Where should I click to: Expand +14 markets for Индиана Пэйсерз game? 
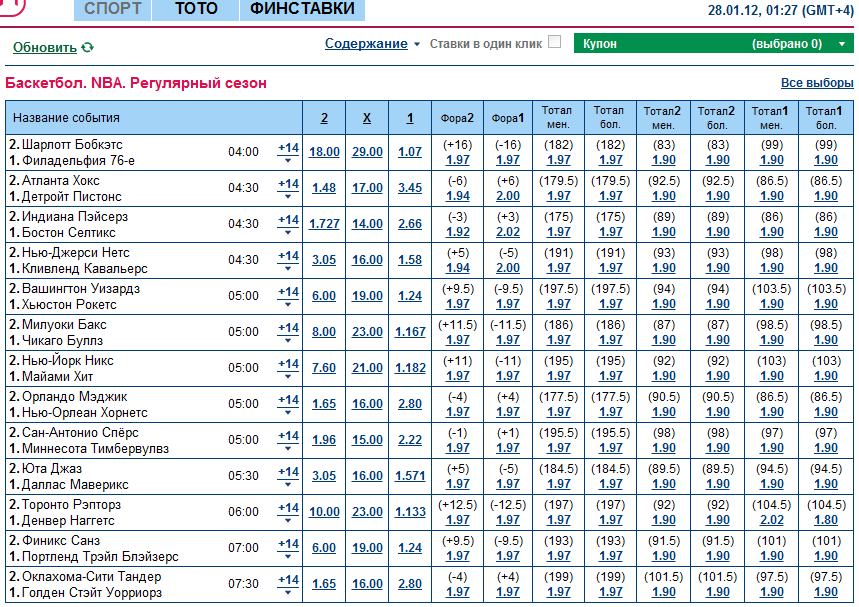pyautogui.click(x=288, y=225)
